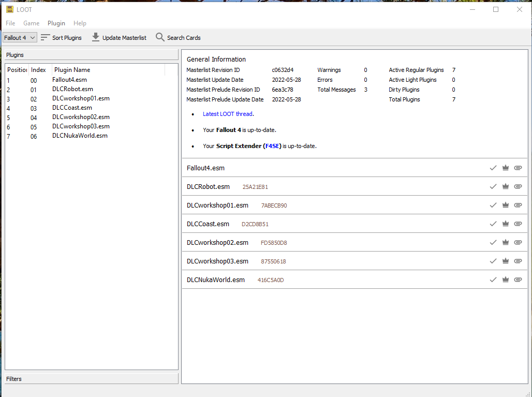The image size is (532, 397).
Task: Maximize the LOOT window
Action: tap(496, 9)
